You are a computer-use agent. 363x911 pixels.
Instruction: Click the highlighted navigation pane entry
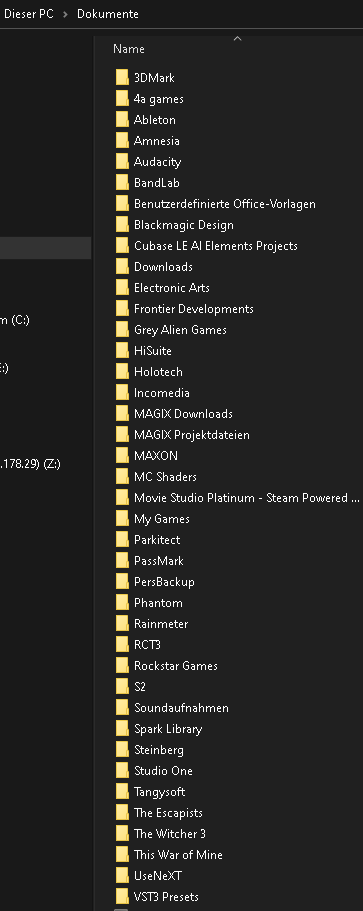45,248
